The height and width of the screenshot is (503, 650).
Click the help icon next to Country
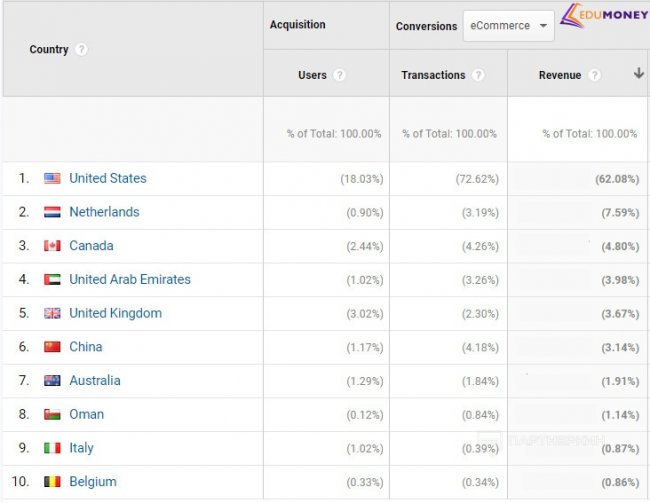(82, 50)
